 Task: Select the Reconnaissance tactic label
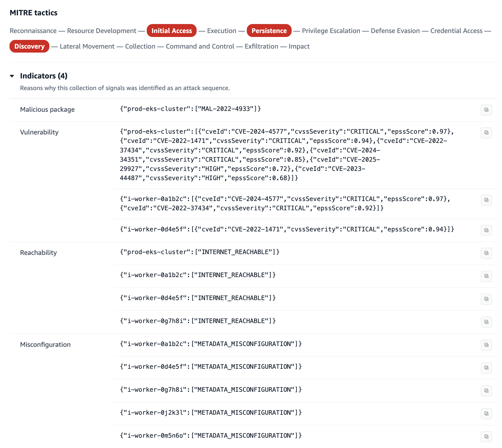pyautogui.click(x=33, y=31)
